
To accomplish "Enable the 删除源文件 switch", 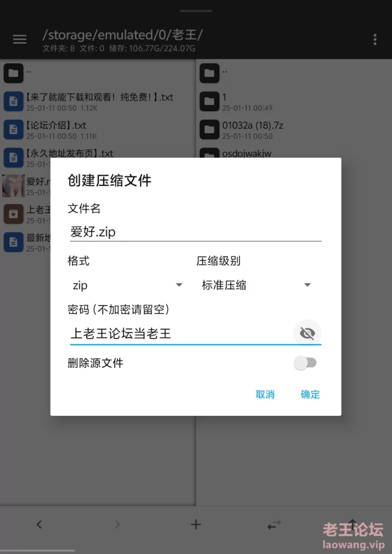I will coord(306,363).
